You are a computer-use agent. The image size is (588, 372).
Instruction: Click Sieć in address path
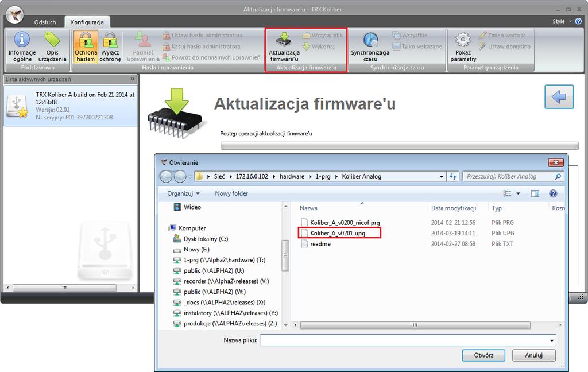pyautogui.click(x=219, y=176)
